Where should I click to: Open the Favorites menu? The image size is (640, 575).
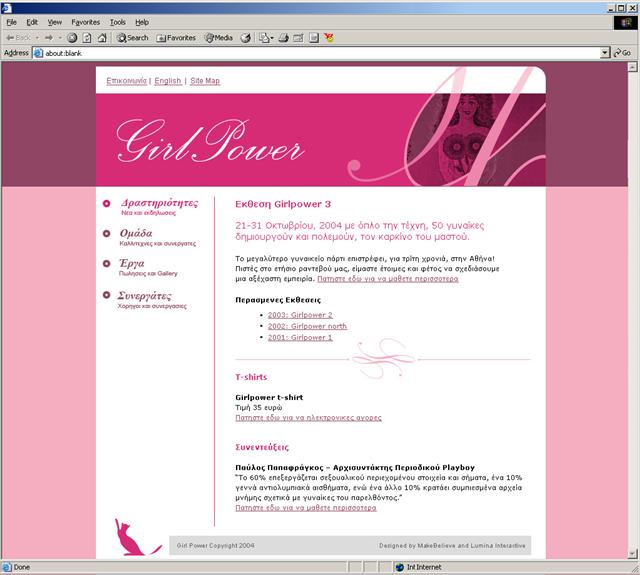tap(85, 22)
